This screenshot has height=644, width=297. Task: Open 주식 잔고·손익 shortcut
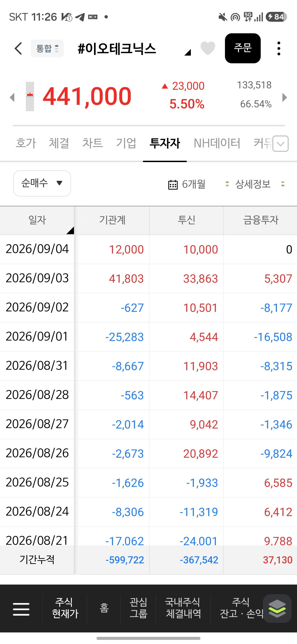[241, 608]
